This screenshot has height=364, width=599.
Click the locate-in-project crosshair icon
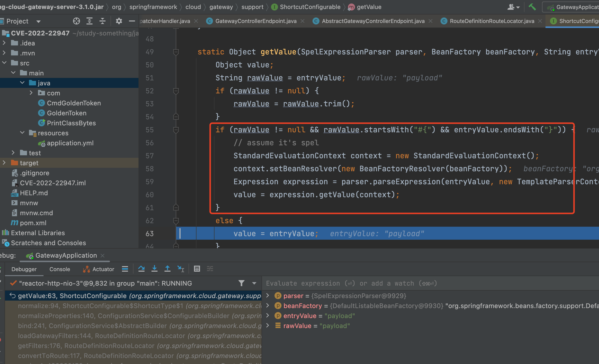[76, 21]
